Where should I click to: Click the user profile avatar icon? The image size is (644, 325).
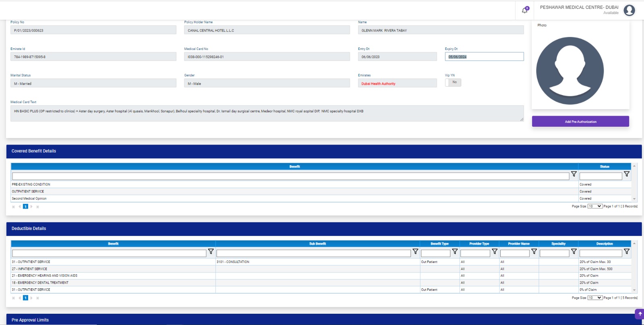click(629, 10)
